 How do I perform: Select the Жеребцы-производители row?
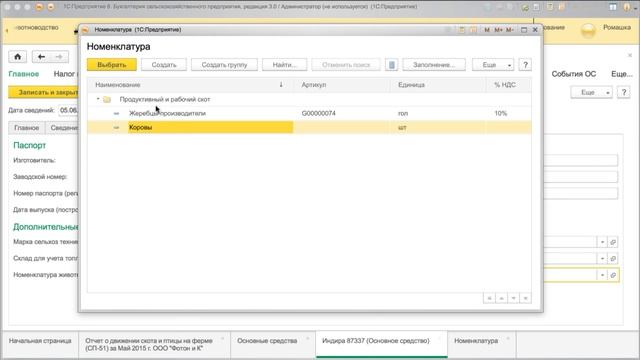[309, 113]
